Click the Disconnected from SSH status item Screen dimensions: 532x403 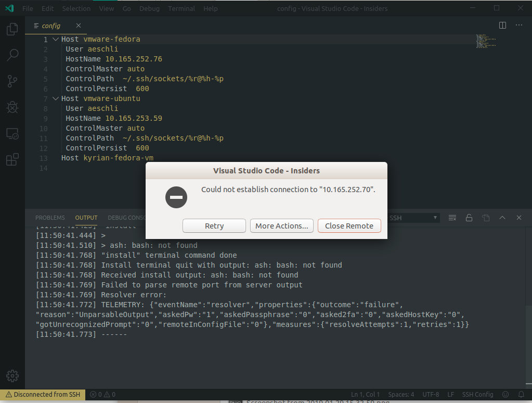point(43,394)
